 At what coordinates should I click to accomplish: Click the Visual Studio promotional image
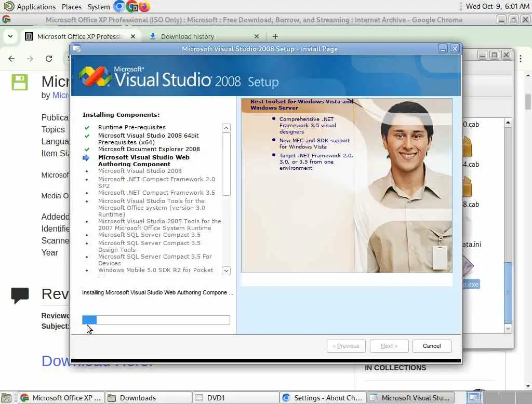pos(347,185)
